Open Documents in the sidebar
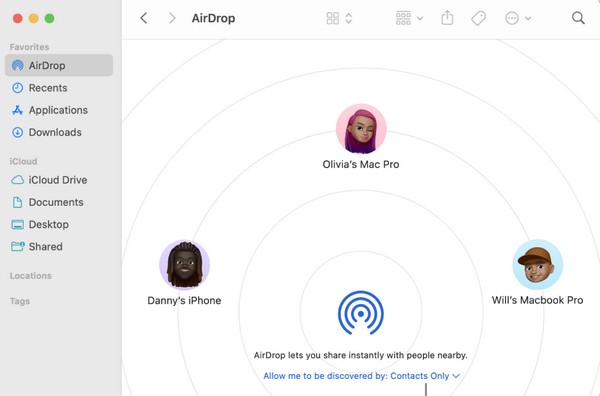 (56, 202)
